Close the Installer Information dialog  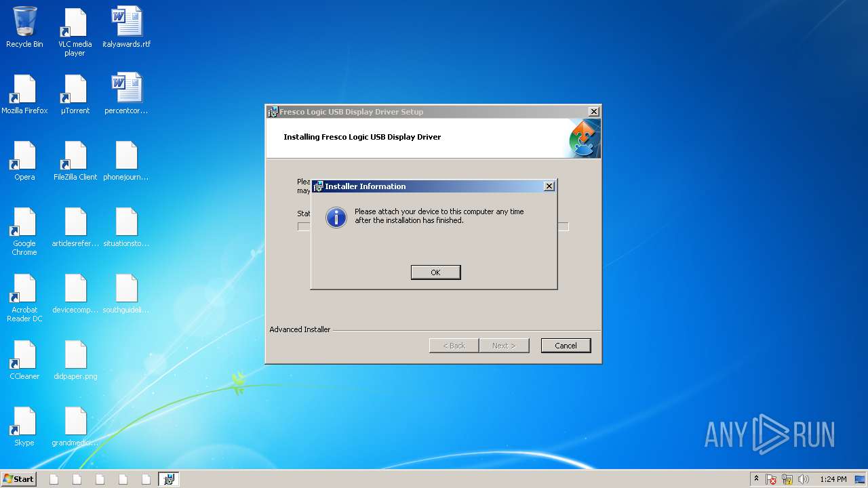(x=549, y=186)
